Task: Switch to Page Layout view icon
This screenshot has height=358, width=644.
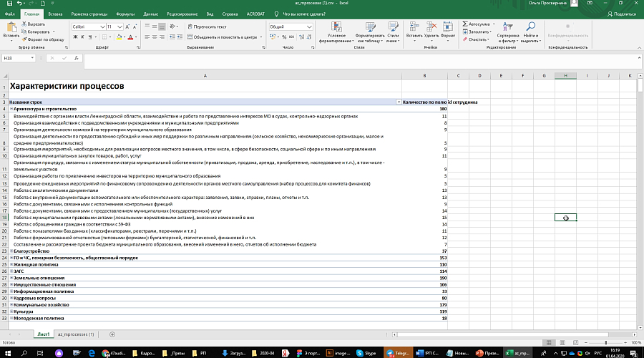Action: 562,342
